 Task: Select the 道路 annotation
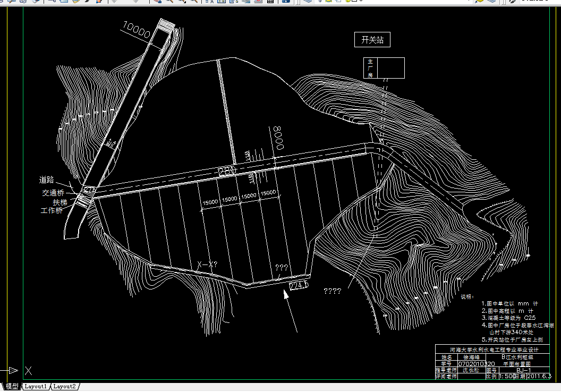[x=47, y=180]
